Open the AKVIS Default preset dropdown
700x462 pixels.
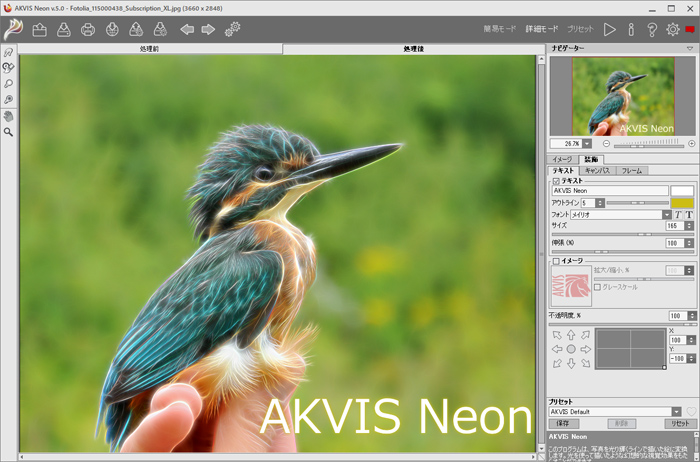[677, 412]
